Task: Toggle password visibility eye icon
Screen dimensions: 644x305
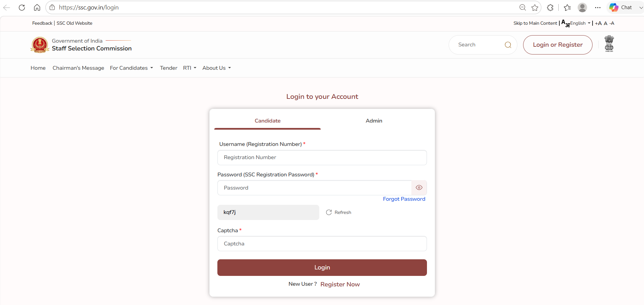Action: click(419, 188)
